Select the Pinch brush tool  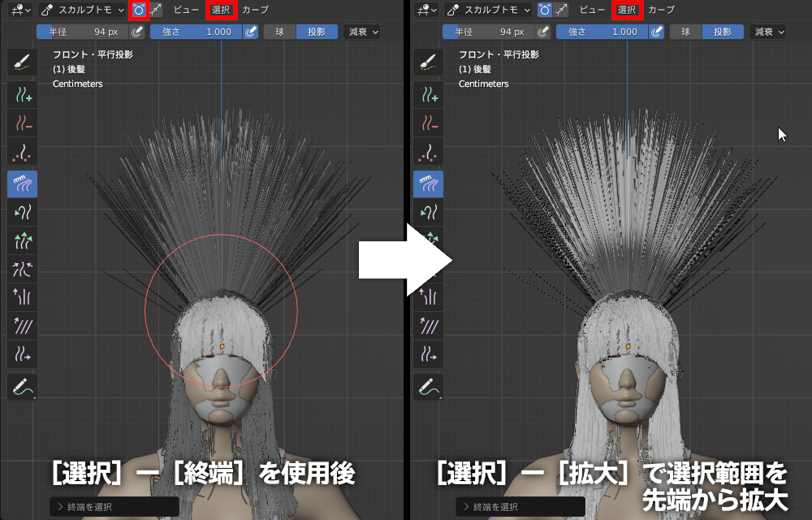[22, 268]
